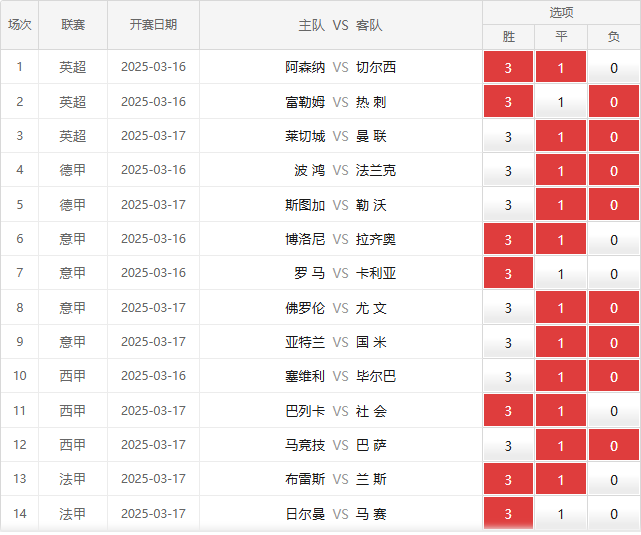This screenshot has height=535, width=641.
Task: Click the 选项 header cell
Action: coord(561,13)
